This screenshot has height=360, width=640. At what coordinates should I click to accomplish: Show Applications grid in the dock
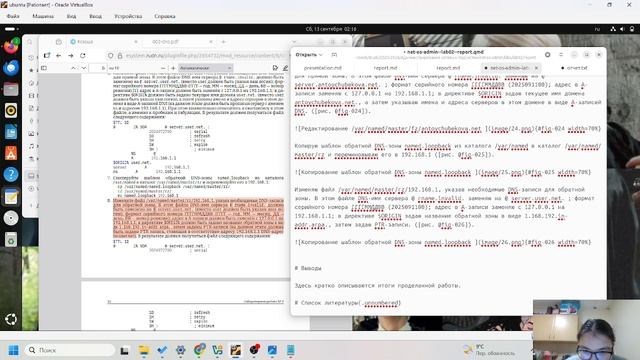point(11,319)
